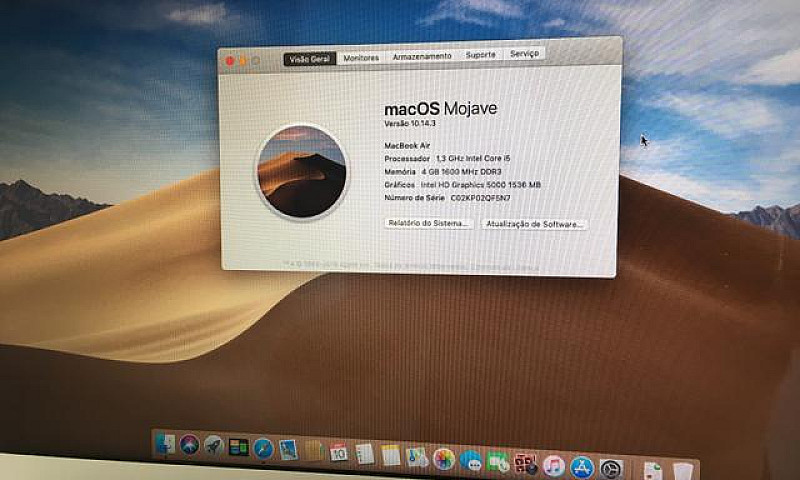Open System Preferences gear icon
Screen dimensions: 800x480
pyautogui.click(x=611, y=469)
